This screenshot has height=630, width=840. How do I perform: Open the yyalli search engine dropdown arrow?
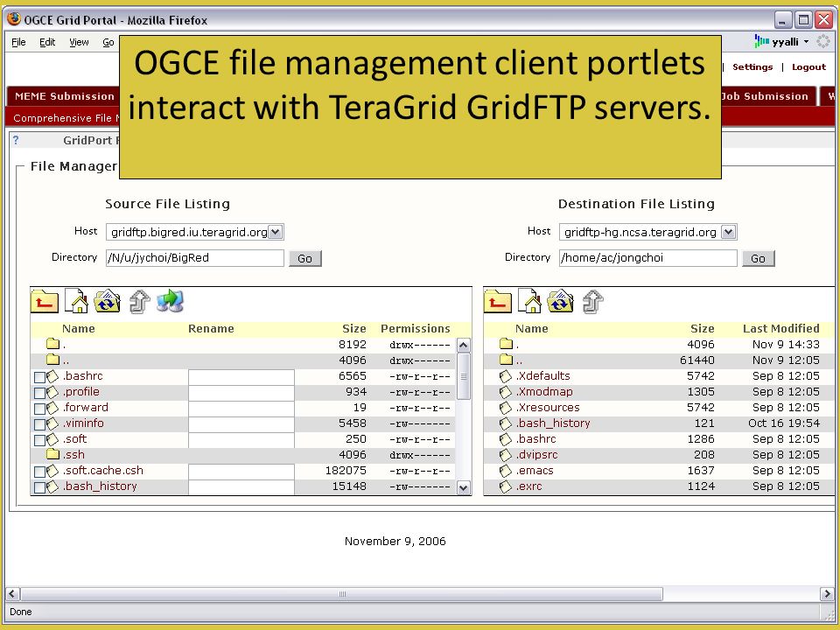point(806,42)
